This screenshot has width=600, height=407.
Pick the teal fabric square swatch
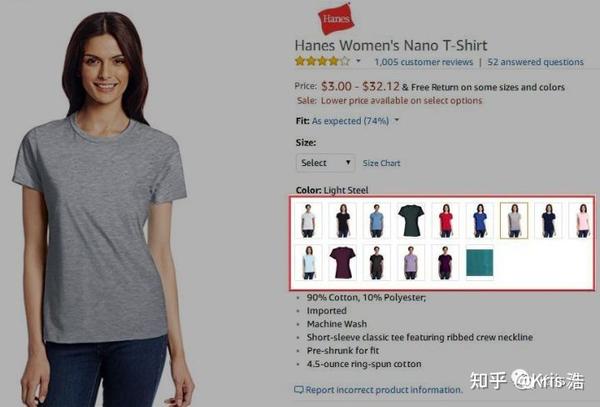pos(480,262)
